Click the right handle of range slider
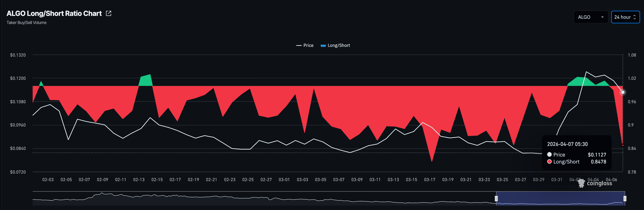Viewport: 644px width, 210px height. [x=625, y=198]
